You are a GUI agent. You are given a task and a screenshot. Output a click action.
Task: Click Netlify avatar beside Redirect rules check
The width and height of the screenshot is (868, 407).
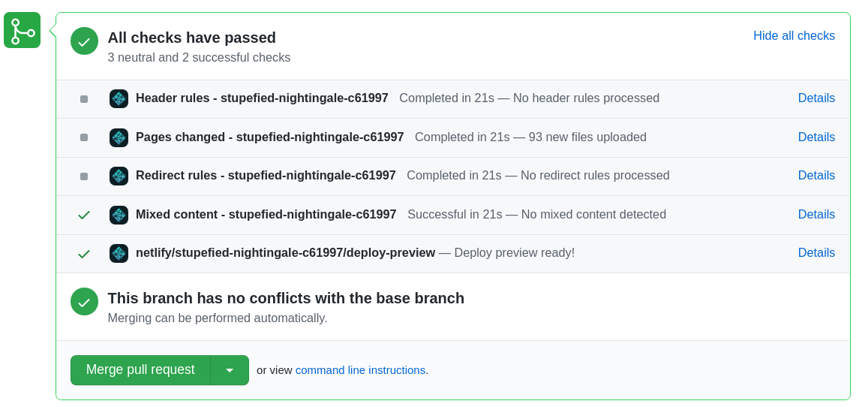point(119,176)
